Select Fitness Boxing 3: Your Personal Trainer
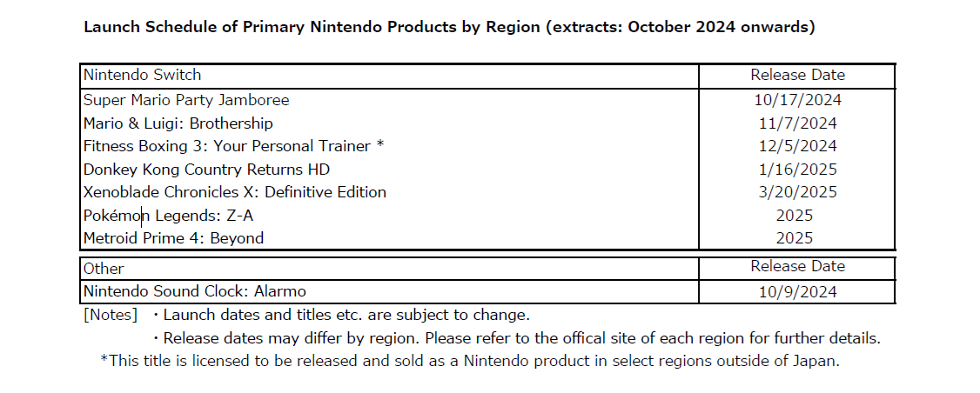 pos(233,146)
